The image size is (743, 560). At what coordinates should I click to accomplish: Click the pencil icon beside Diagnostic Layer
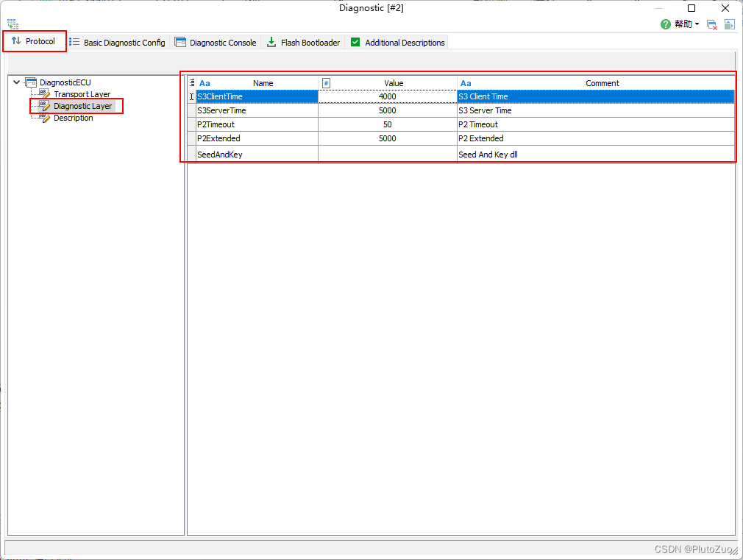(x=45, y=106)
